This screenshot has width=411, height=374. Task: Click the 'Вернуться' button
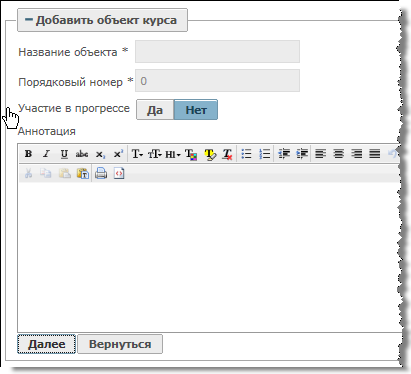120,344
